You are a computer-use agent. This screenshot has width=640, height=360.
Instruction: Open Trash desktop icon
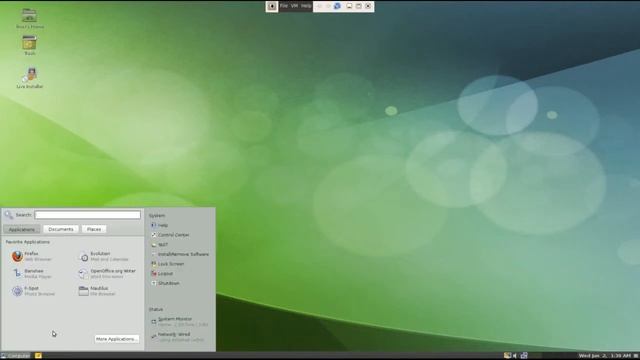pos(30,45)
